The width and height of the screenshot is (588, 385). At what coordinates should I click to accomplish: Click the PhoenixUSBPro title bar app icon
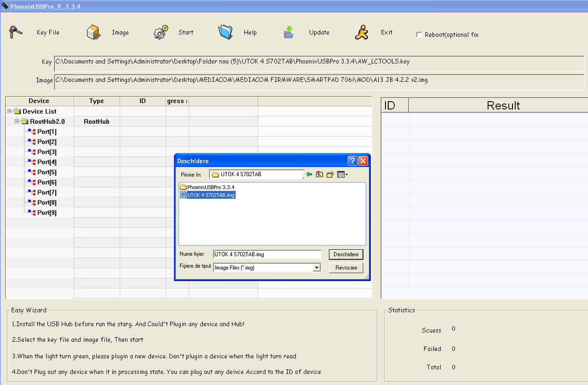[x=5, y=6]
